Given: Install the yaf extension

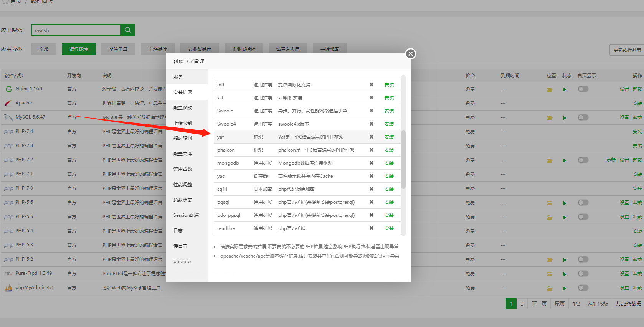Looking at the screenshot, I should 389,137.
